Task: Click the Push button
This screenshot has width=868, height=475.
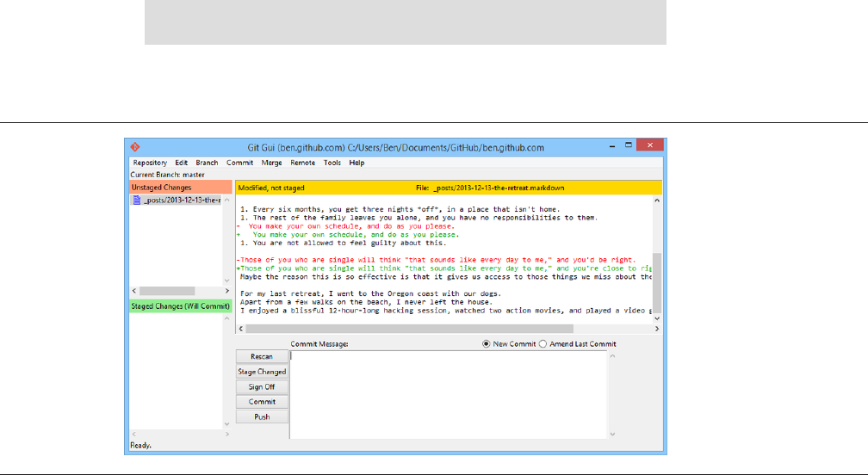Action: tap(262, 416)
